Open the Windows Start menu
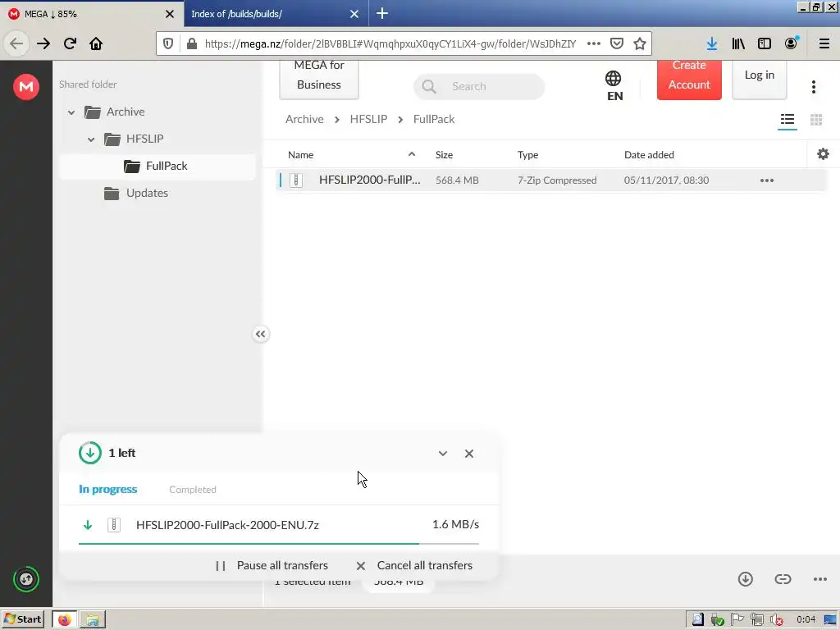 pos(22,619)
